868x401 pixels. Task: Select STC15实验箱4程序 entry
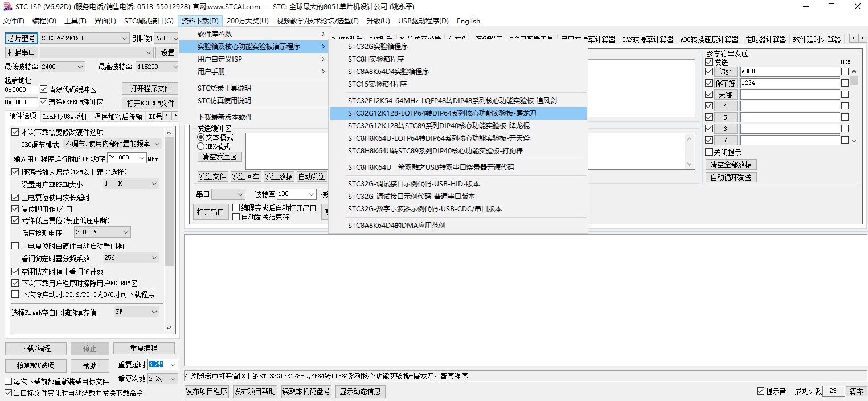[x=458, y=84]
